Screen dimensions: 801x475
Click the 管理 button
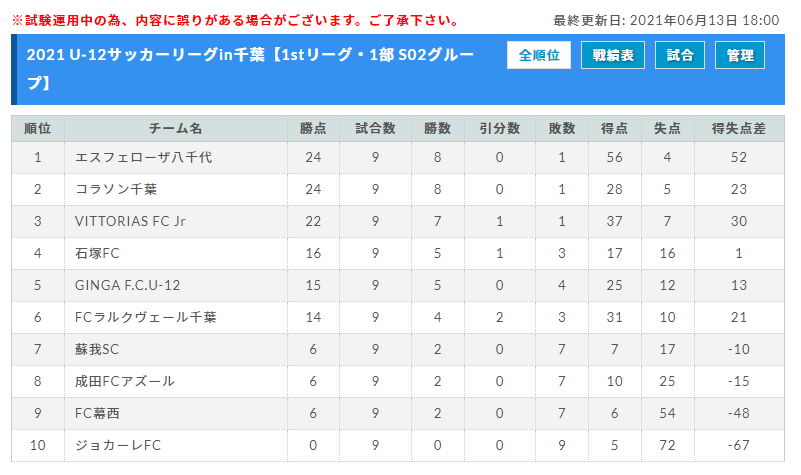pos(739,55)
